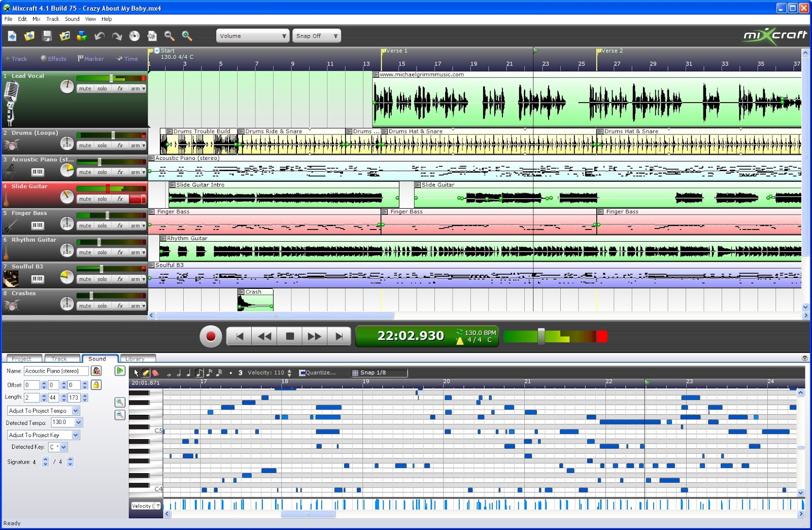
Task: Click the Verse 2 timeline marker
Action: pyautogui.click(x=611, y=51)
